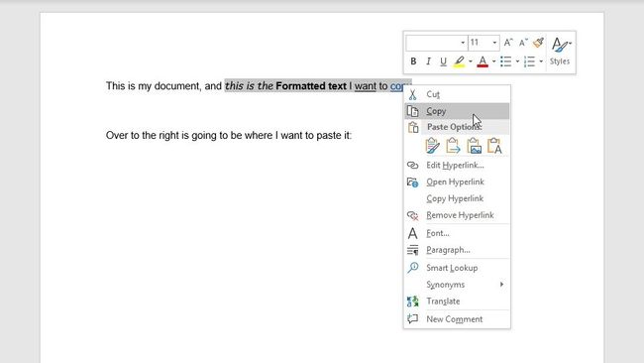Viewport: 644px width, 363px height.
Task: Choose New Comment menu entry
Action: 457,319
